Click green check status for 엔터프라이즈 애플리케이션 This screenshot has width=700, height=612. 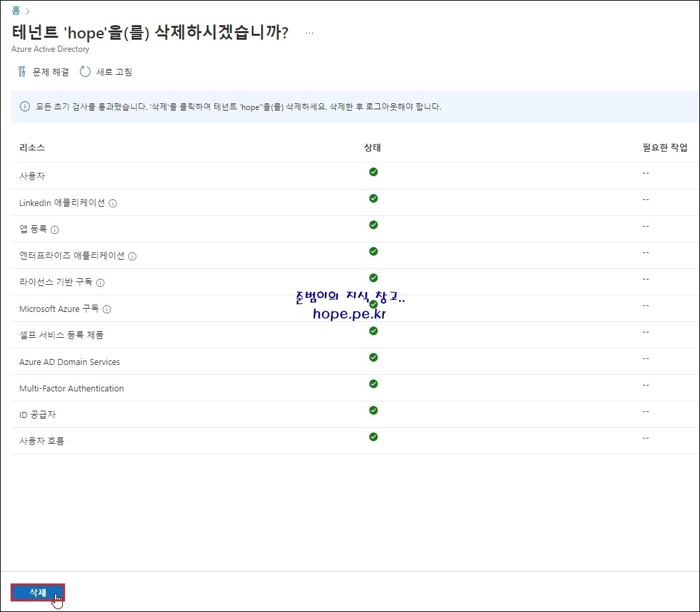(374, 252)
